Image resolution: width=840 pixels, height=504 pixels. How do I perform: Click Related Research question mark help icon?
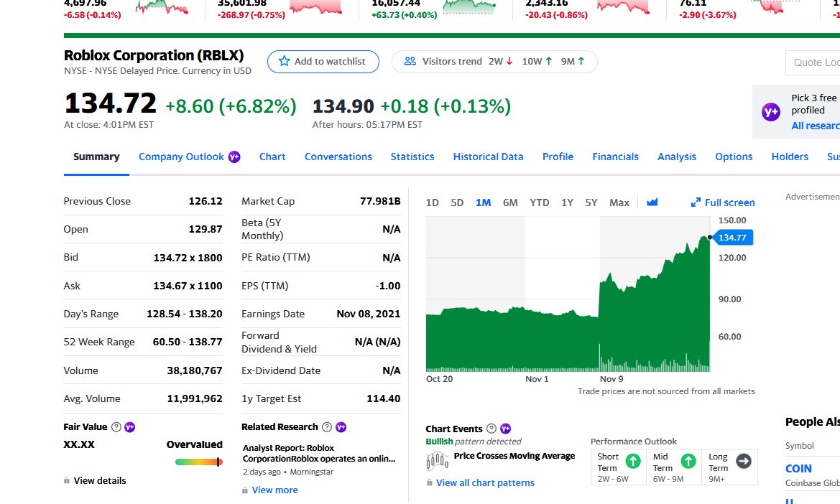pyautogui.click(x=327, y=427)
